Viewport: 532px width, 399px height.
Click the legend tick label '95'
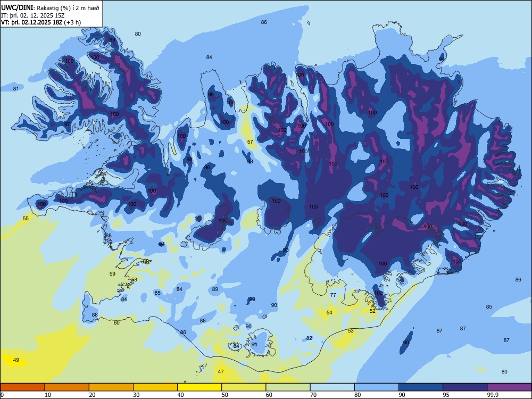446,395
